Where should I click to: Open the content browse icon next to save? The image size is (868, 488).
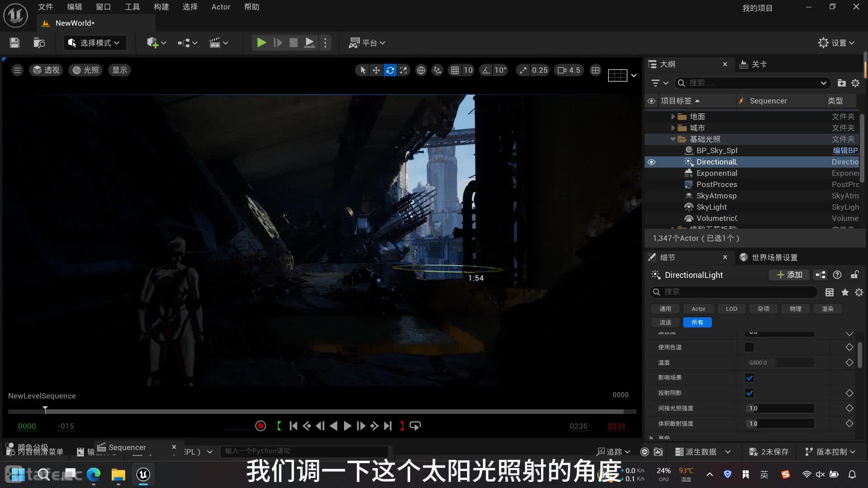point(39,43)
